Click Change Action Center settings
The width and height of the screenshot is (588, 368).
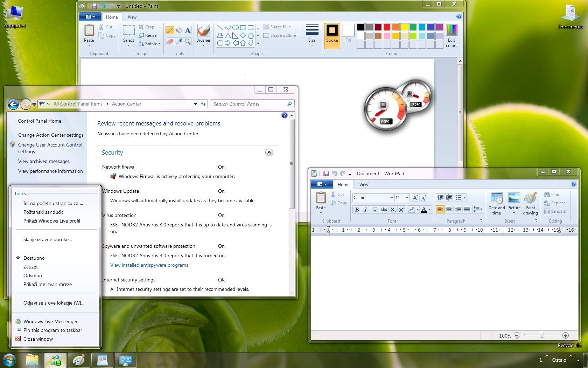tap(51, 135)
